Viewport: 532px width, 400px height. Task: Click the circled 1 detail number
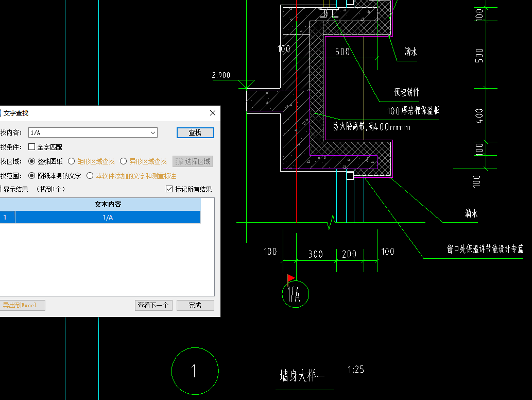pyautogui.click(x=195, y=371)
